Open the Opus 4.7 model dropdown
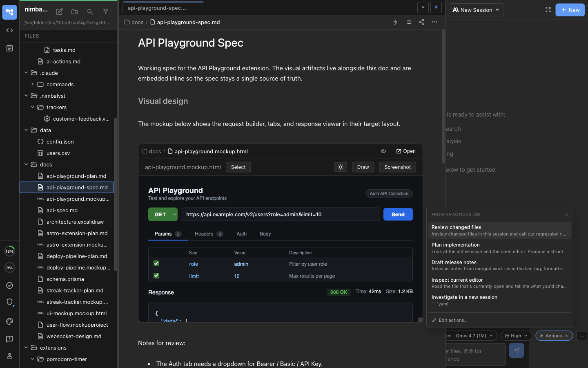This screenshot has width=588, height=368. [x=472, y=336]
